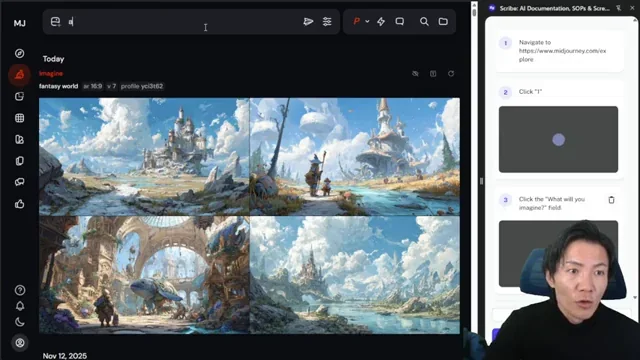Select the red Create icon in sidebar
The width and height of the screenshot is (640, 360).
click(19, 75)
